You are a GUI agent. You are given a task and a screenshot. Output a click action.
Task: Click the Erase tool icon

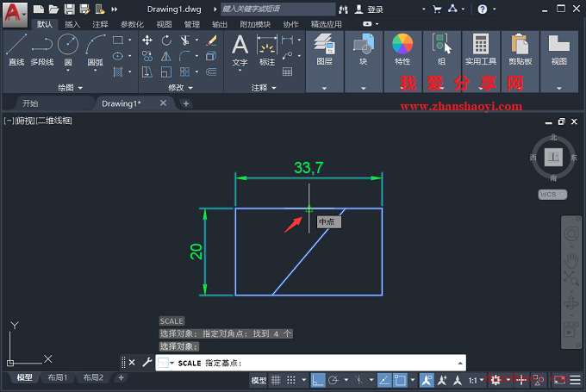pos(211,40)
